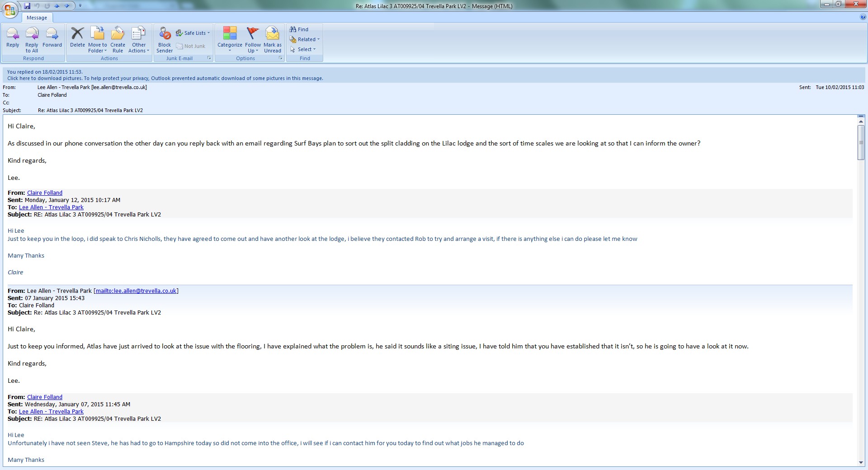The width and height of the screenshot is (868, 470).
Task: Open the Safe Lists dropdown
Action: coord(193,33)
